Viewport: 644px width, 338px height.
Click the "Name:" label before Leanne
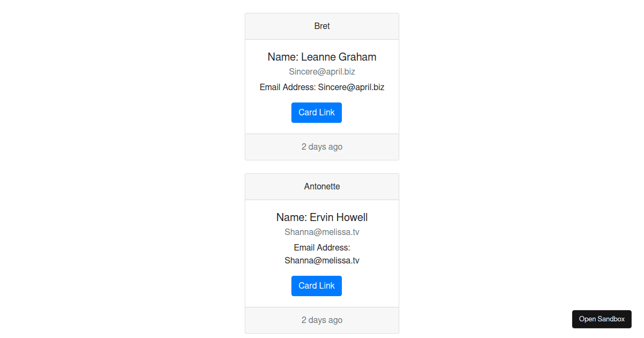pos(283,57)
